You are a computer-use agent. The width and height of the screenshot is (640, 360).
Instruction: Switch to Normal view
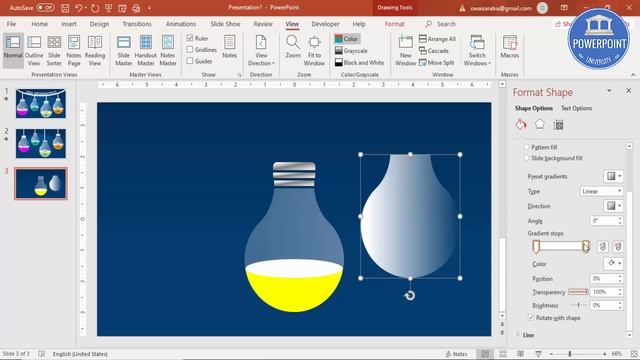point(13,50)
